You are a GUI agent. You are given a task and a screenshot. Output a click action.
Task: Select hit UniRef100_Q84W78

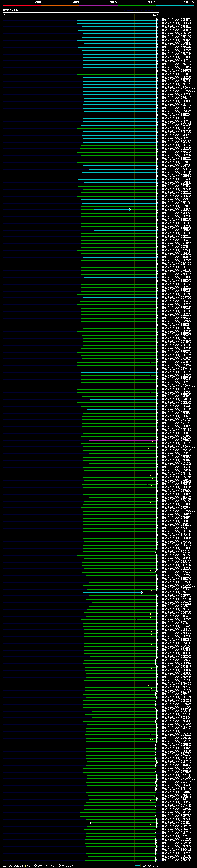coord(176,71)
